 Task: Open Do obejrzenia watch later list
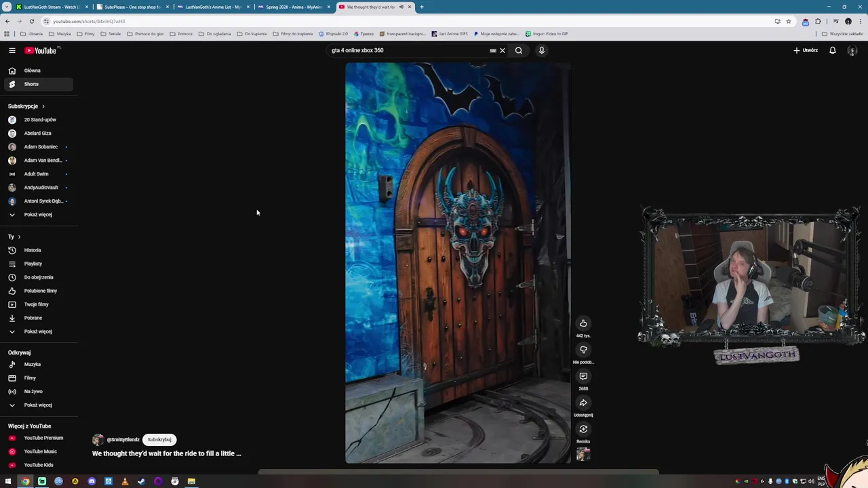point(37,277)
